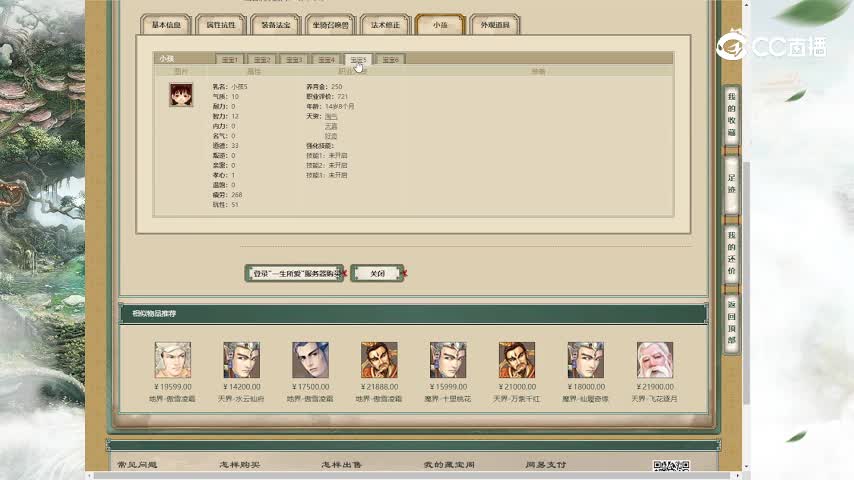Switch to the 属性抗性 tab
The image size is (854, 480).
point(221,25)
